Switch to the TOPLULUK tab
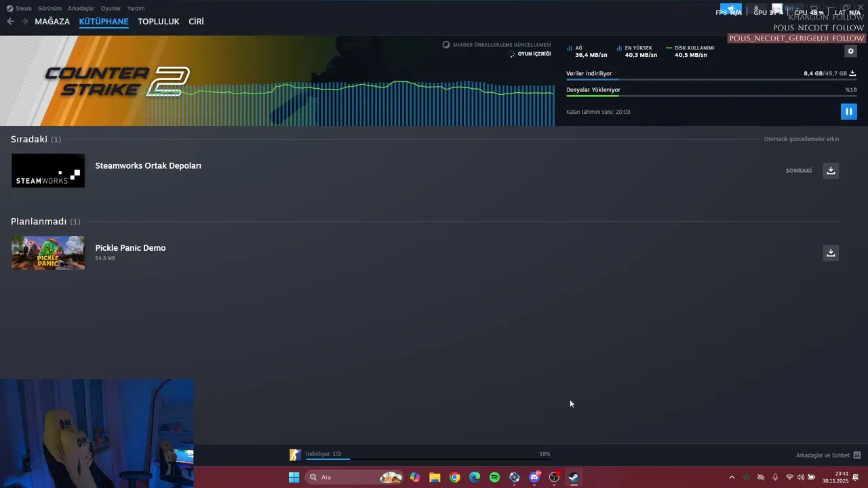The height and width of the screenshot is (488, 868). [x=159, y=22]
